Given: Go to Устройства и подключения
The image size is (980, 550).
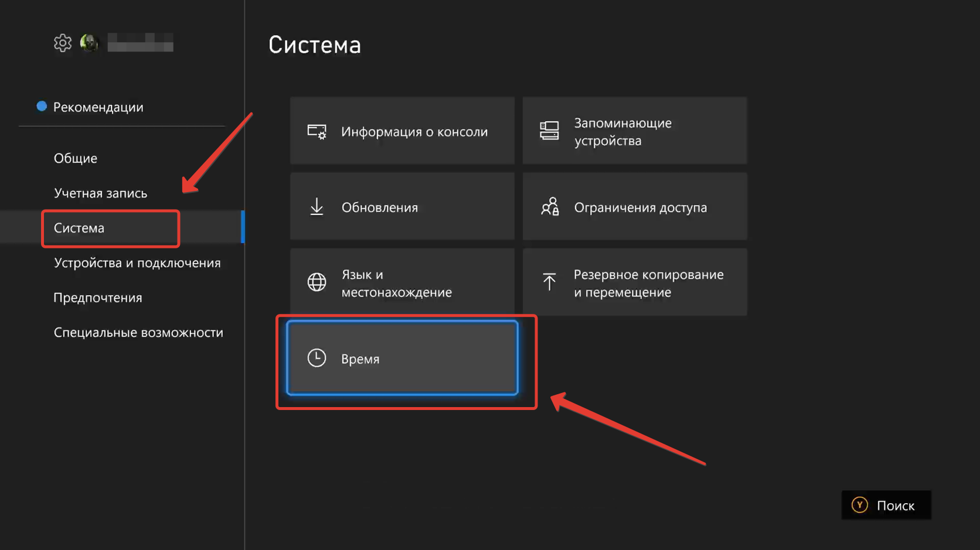Looking at the screenshot, I should pyautogui.click(x=137, y=263).
